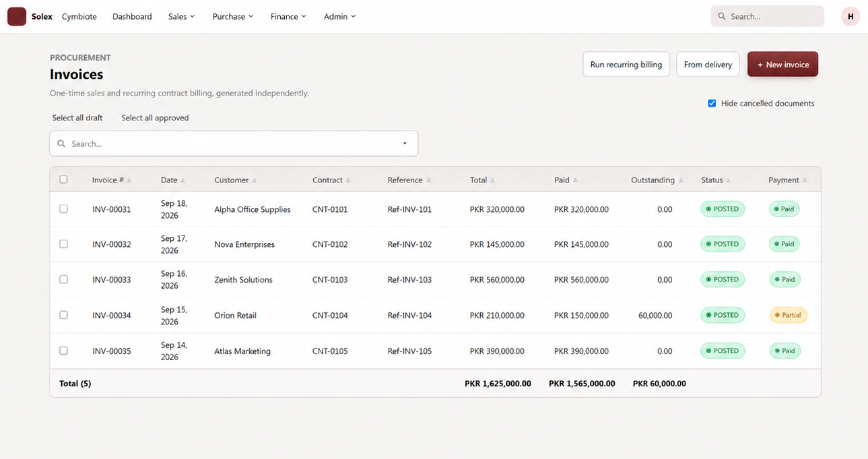Expand the Sales menu

pyautogui.click(x=181, y=16)
